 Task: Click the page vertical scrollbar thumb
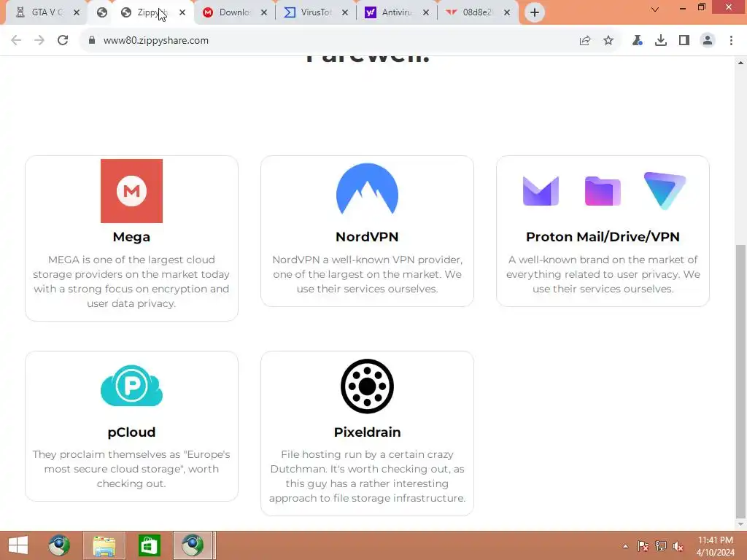741,381
